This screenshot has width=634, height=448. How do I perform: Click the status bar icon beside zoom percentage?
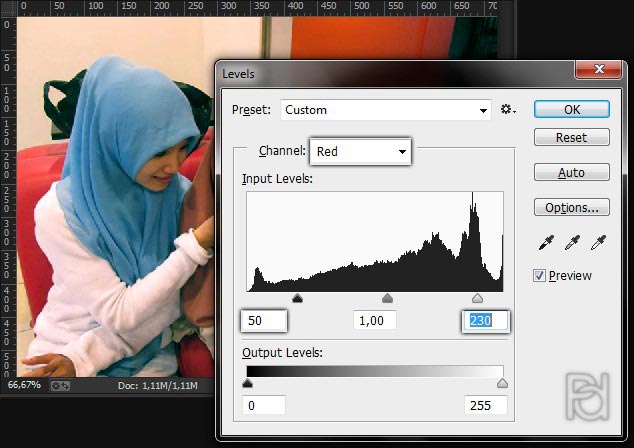tap(60, 385)
